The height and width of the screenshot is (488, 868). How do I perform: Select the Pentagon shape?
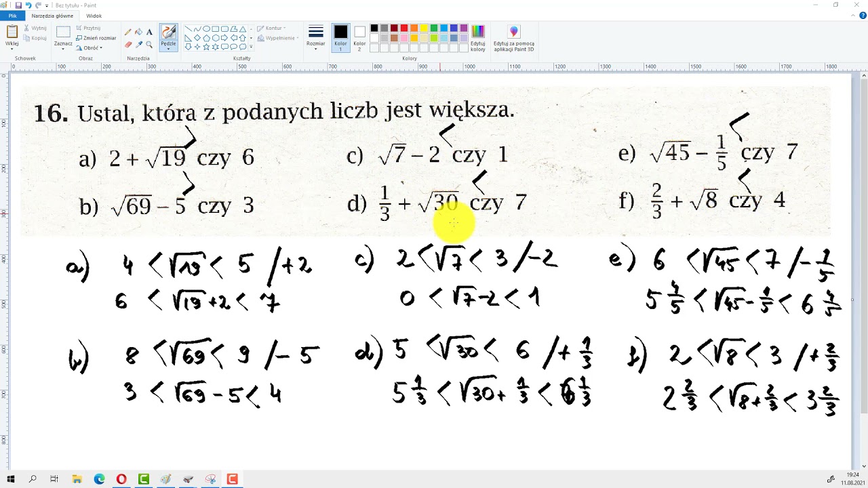(206, 38)
